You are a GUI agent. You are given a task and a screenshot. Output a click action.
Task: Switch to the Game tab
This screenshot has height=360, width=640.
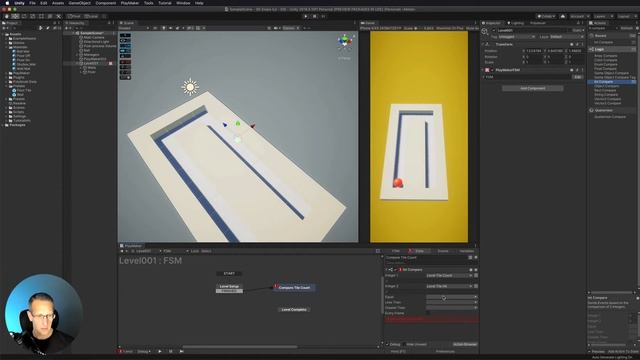[x=368, y=23]
